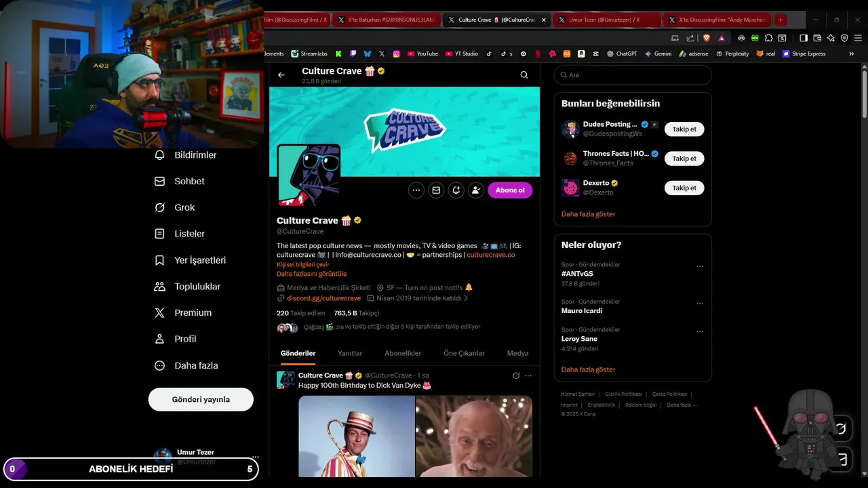Switch to the Yanıtlar tab
Viewport: 868px width, 488px height.
(x=350, y=353)
